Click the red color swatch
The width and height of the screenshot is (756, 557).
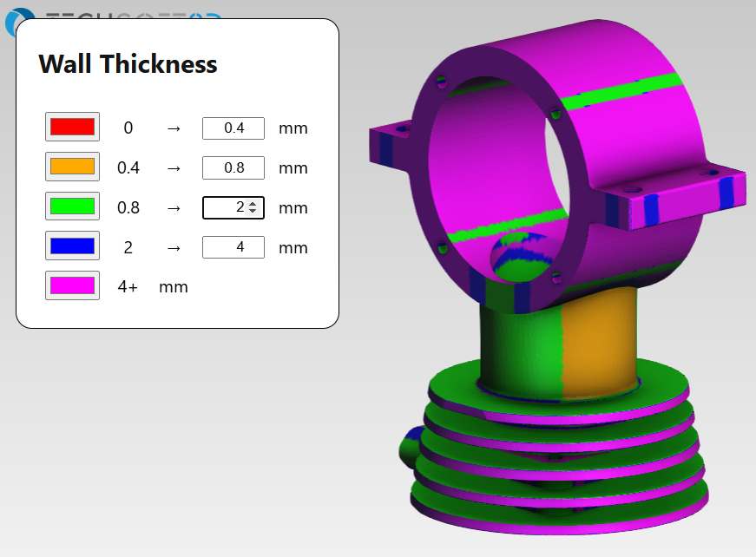[x=72, y=127]
